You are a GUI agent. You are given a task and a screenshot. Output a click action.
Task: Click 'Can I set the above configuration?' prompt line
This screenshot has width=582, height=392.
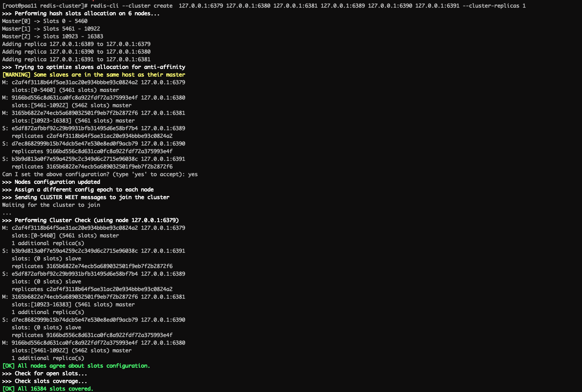(x=100, y=174)
